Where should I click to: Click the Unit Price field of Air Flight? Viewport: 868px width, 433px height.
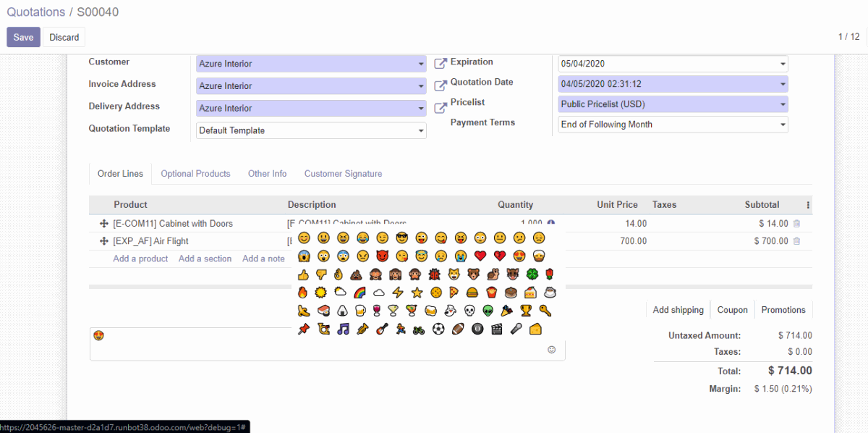point(616,241)
